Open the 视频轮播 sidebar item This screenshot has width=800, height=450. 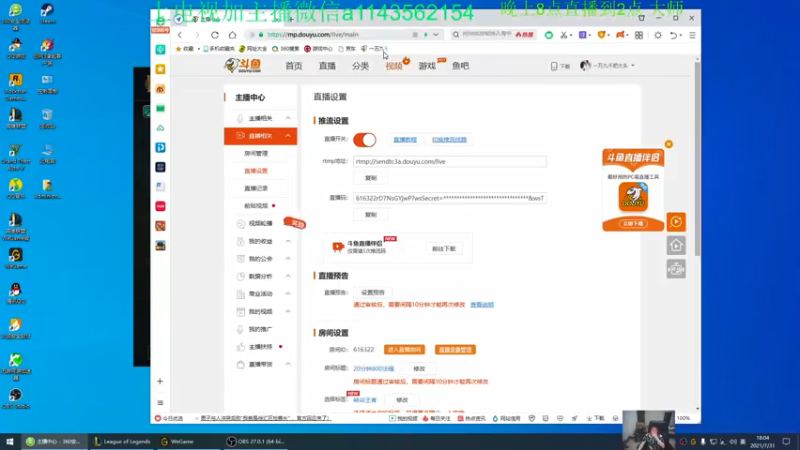(260, 223)
